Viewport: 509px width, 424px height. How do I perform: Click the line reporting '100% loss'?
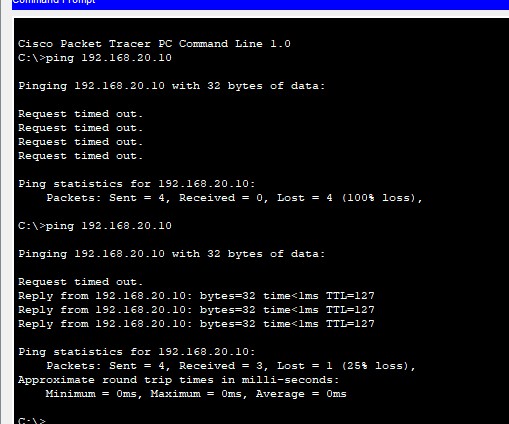click(234, 198)
